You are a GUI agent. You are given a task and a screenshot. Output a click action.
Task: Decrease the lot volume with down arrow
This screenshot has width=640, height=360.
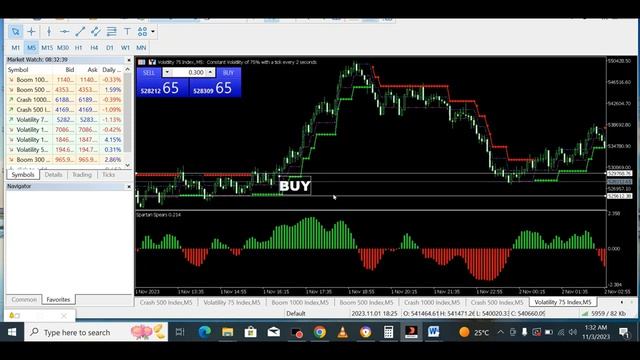[x=167, y=73]
